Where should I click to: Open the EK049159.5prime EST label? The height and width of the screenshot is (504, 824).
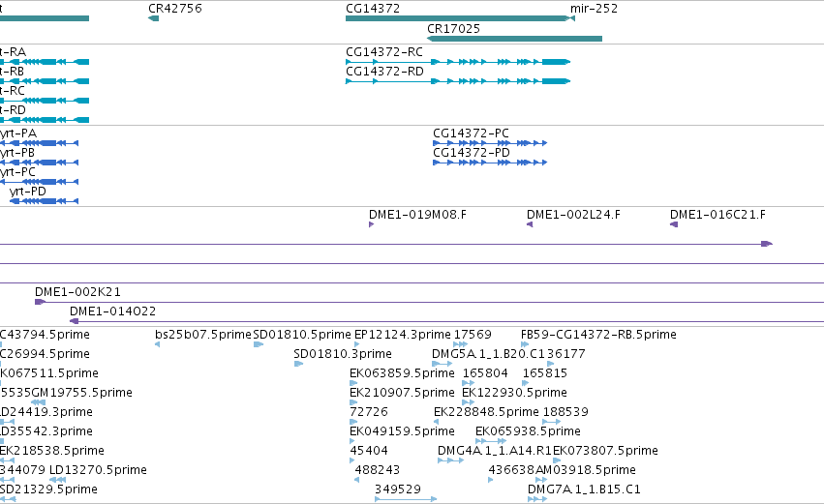(x=402, y=431)
